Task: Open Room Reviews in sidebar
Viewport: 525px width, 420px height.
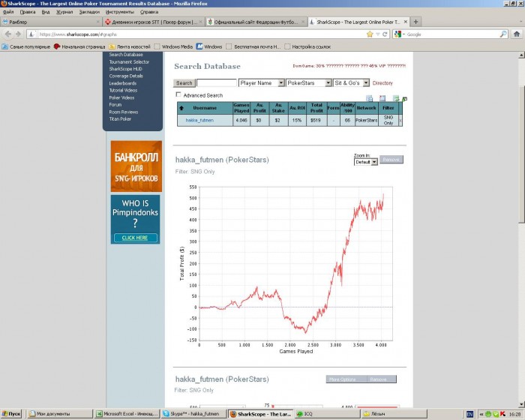Action: click(124, 112)
